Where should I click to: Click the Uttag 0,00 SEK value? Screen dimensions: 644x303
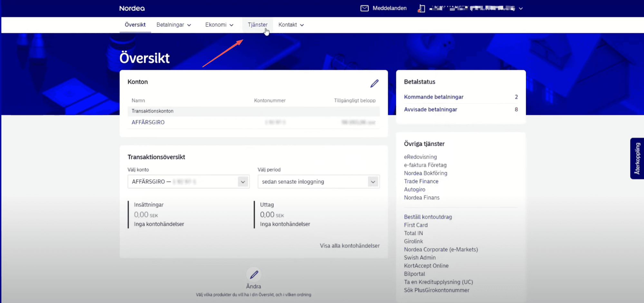click(272, 215)
